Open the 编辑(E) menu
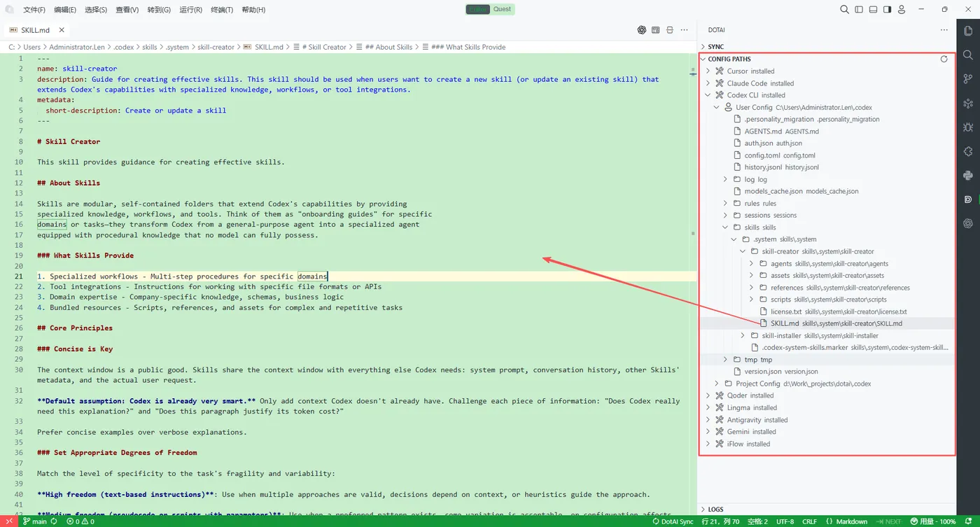Screen dimensions: 980x527 (x=64, y=10)
